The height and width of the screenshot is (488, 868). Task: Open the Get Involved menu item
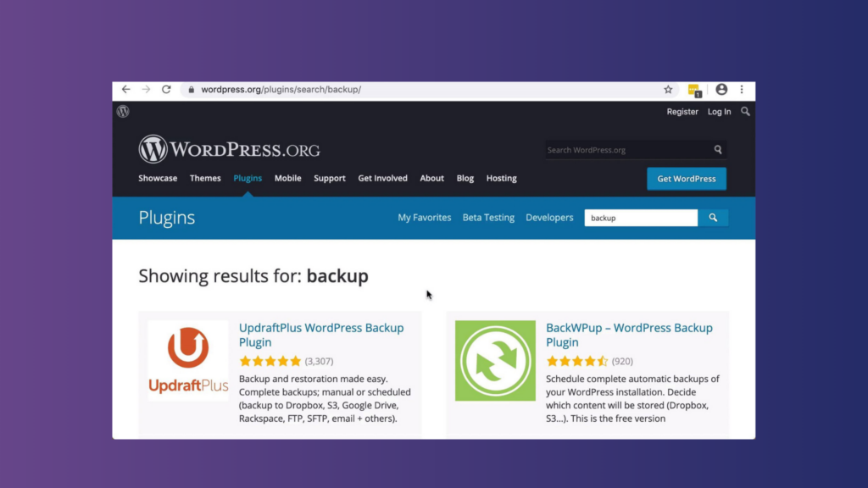[382, 178]
